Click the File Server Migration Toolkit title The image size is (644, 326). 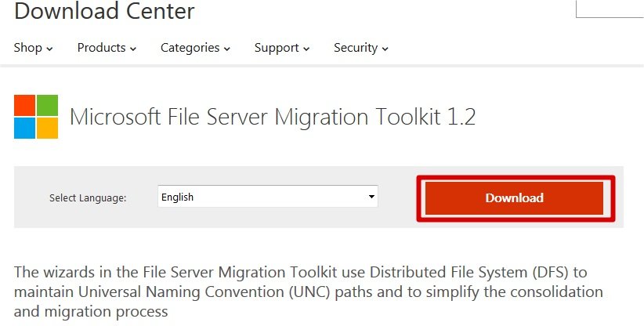pos(273,117)
